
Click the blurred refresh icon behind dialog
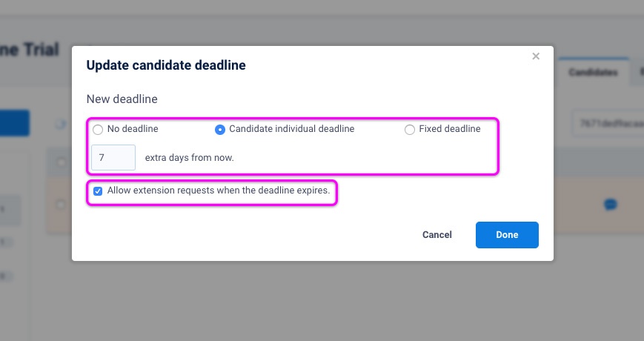[x=61, y=124]
